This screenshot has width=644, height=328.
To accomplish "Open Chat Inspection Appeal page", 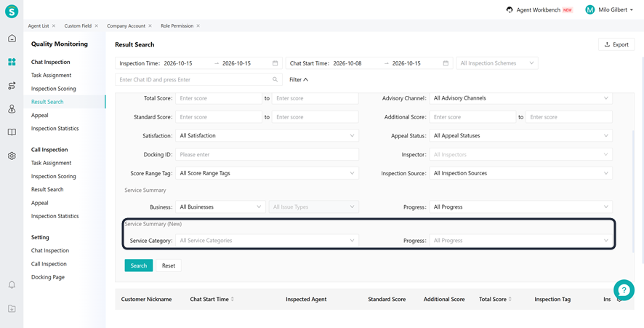I will [40, 116].
